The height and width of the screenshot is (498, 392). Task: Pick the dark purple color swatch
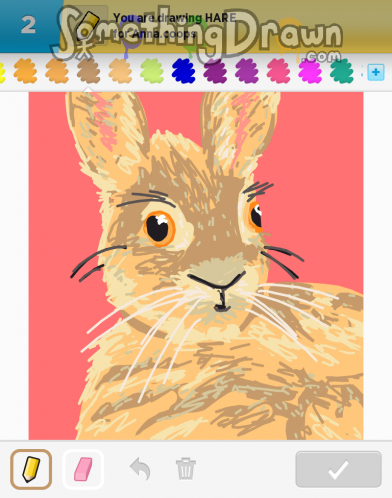coord(215,71)
